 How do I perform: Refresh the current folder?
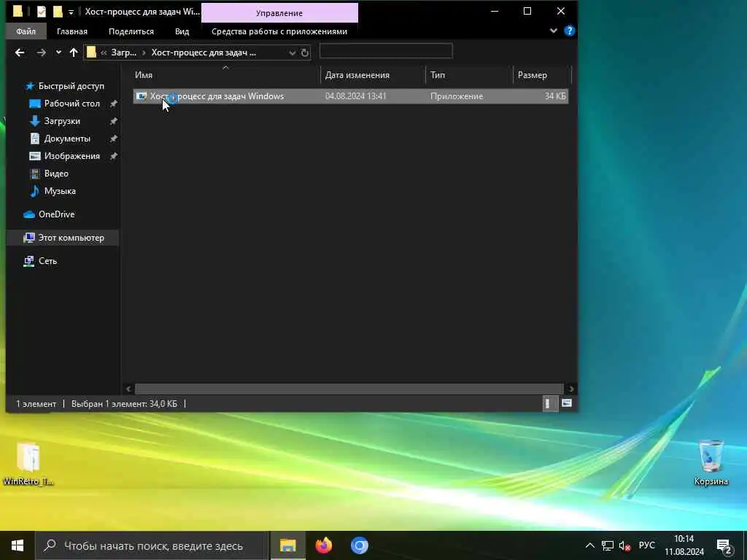305,52
